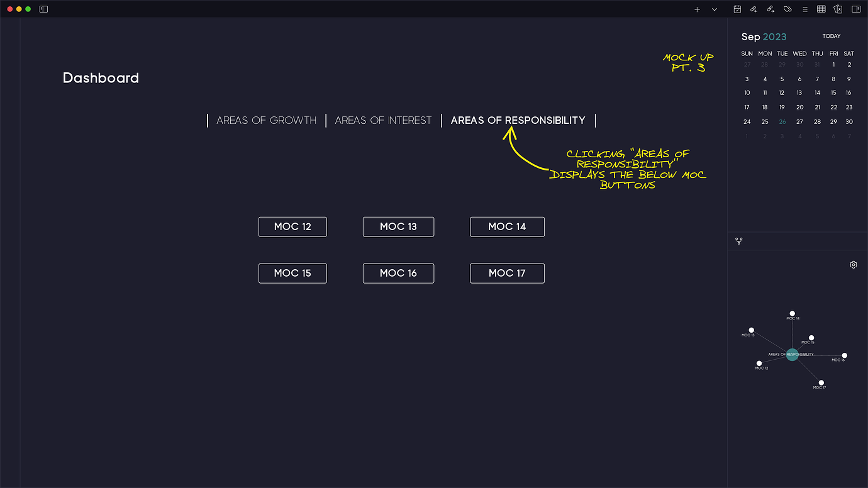
Task: Click the MOC 12 button
Action: [x=292, y=226]
